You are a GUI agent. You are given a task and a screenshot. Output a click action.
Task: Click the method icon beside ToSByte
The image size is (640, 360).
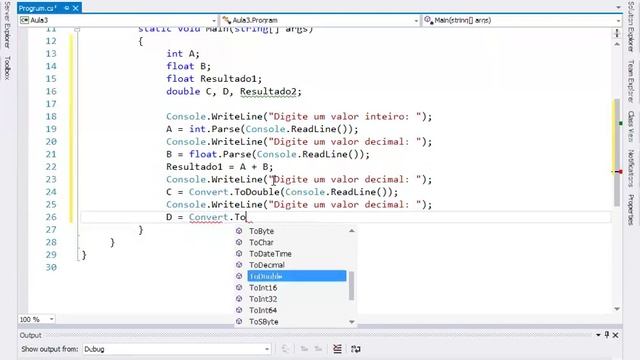(239, 321)
